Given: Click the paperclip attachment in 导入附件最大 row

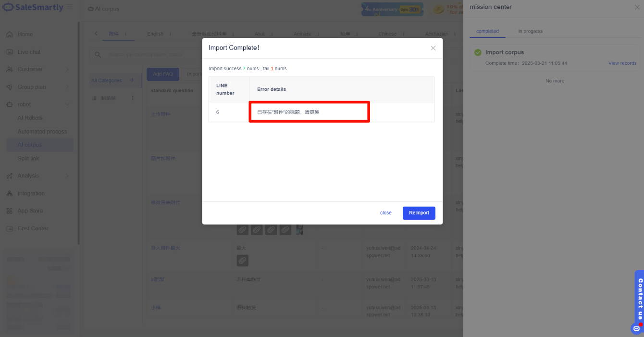Looking at the screenshot, I should (x=243, y=261).
